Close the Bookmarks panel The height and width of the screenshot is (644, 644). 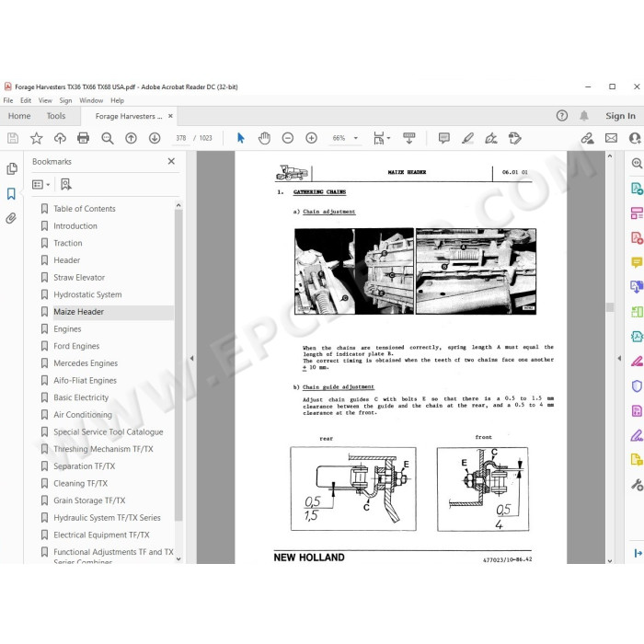171,161
